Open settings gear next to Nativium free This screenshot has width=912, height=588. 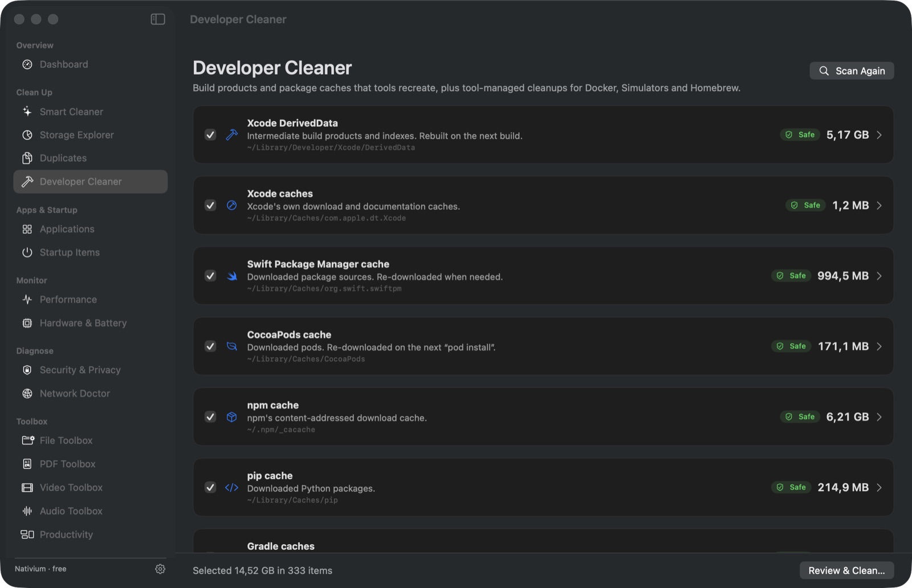(160, 569)
